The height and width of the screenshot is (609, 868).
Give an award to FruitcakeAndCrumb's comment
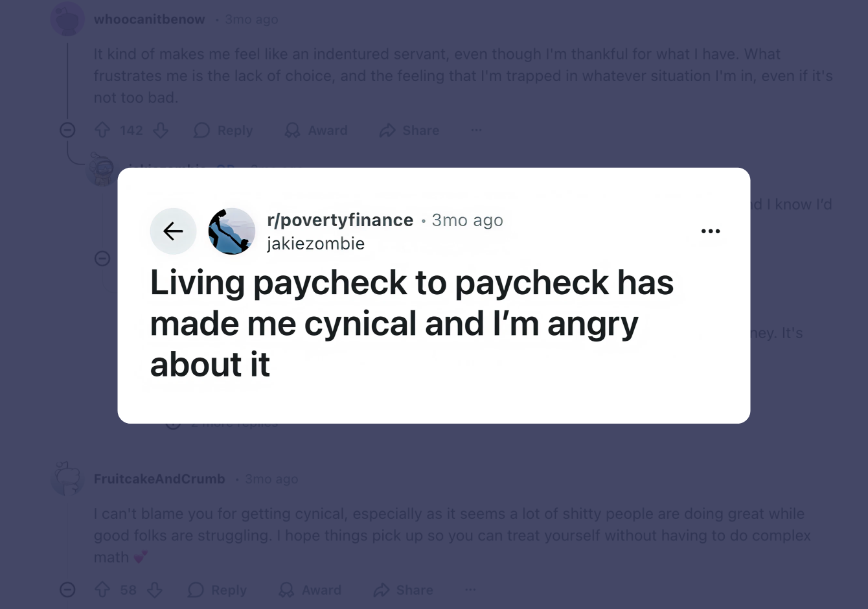coord(310,590)
